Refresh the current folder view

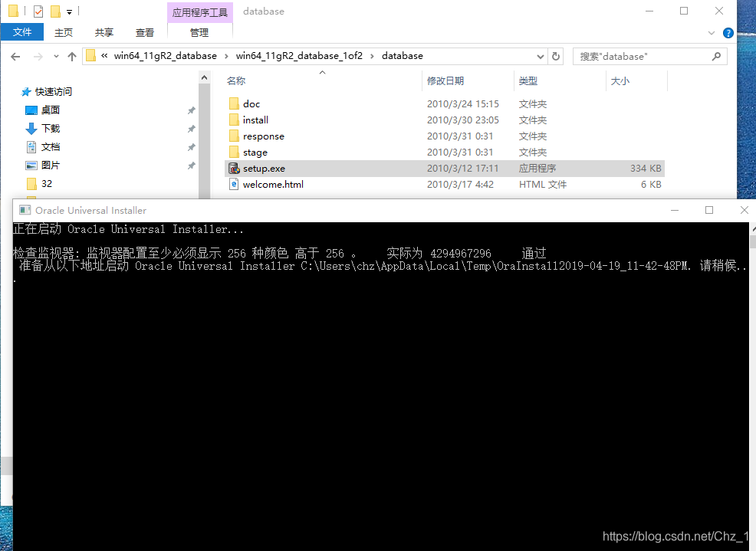[556, 57]
